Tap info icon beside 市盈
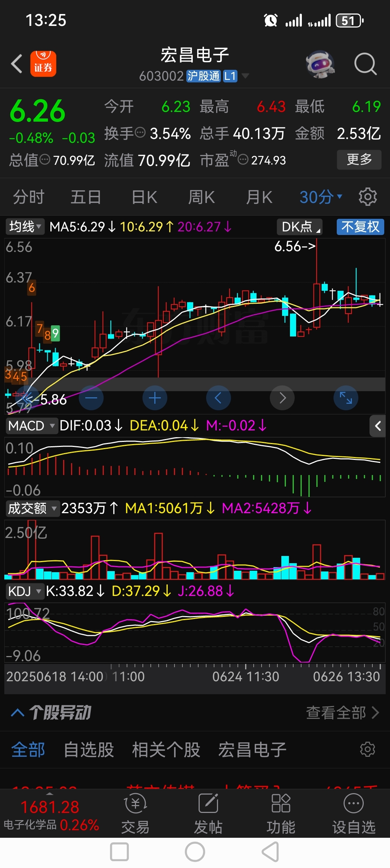This screenshot has width=390, height=868. pos(243,159)
